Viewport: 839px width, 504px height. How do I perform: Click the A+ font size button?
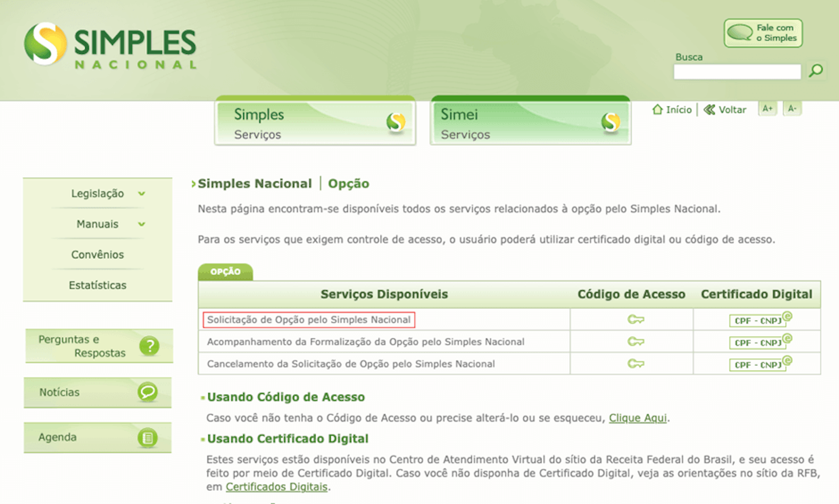tap(768, 109)
